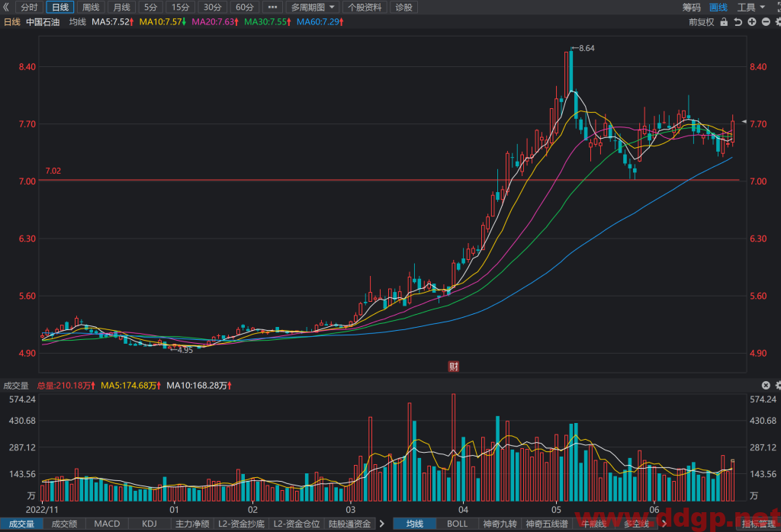Viewport: 781px width, 532px height.
Task: Collapse the sidebar with the double-arrow icon
Action: click(x=6, y=7)
